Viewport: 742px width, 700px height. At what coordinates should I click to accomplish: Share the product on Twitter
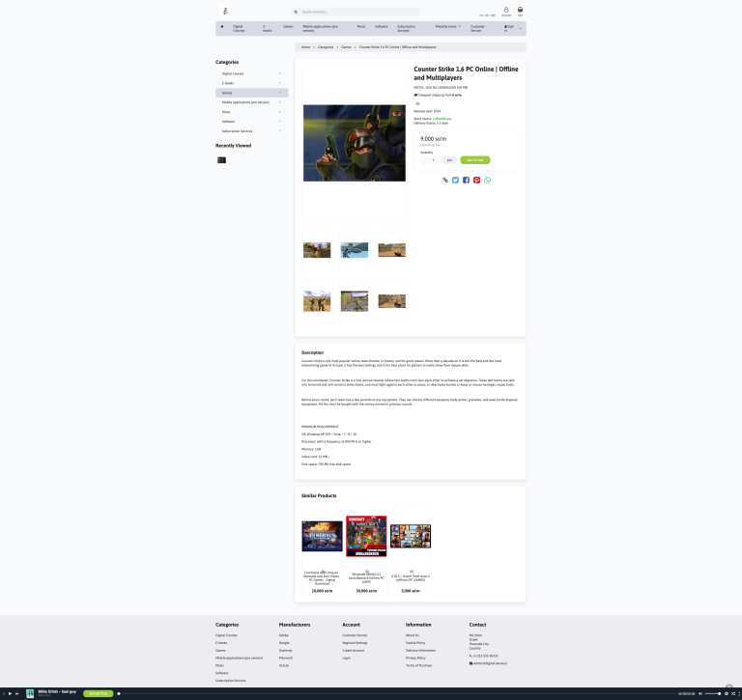[x=455, y=181]
